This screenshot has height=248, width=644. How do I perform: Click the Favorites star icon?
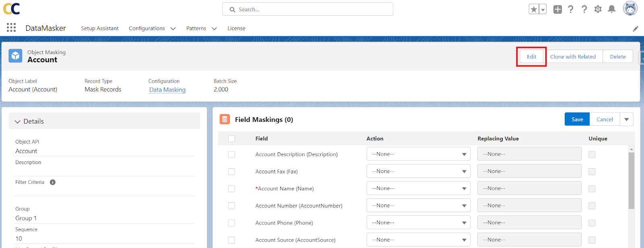tap(534, 9)
